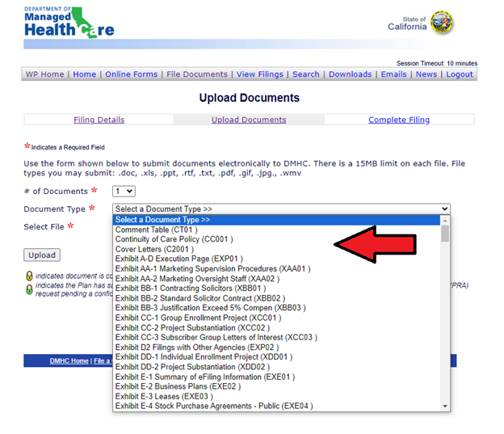This screenshot has width=504, height=434.
Task: Click the State of California seal
Action: tap(442, 23)
